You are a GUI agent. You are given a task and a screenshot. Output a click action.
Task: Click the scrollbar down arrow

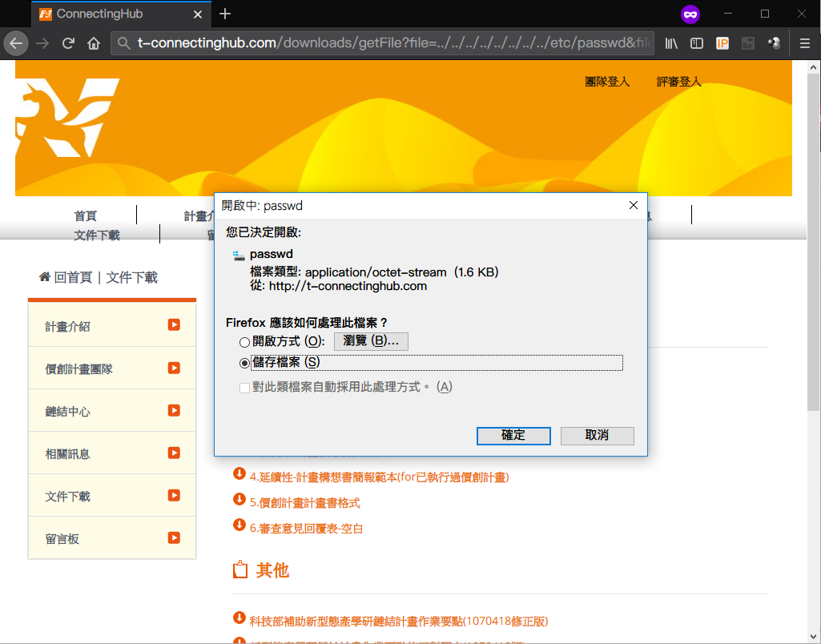[x=814, y=637]
